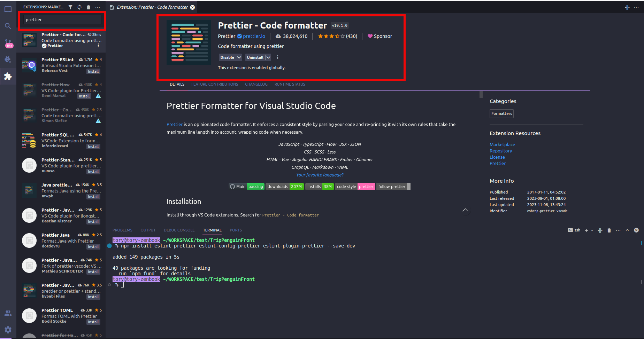The image size is (644, 339).
Task: Open the Run and Debug view
Action: pos(8,60)
